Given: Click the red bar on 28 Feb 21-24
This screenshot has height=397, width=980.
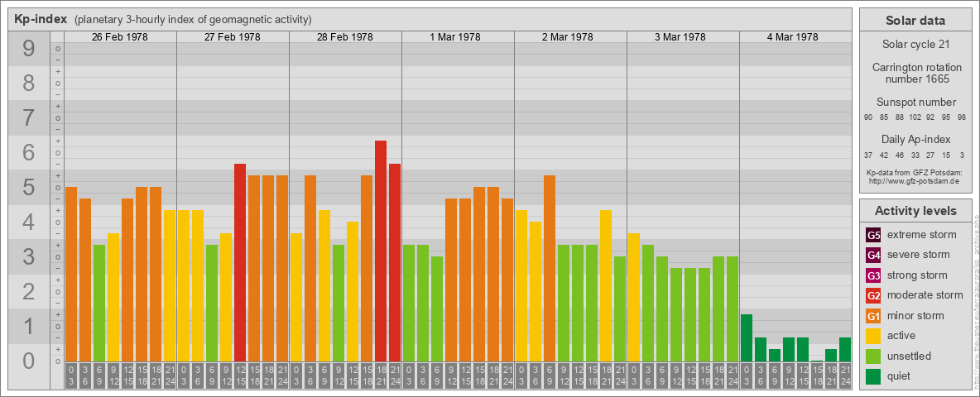Looking at the screenshot, I should [x=394, y=263].
